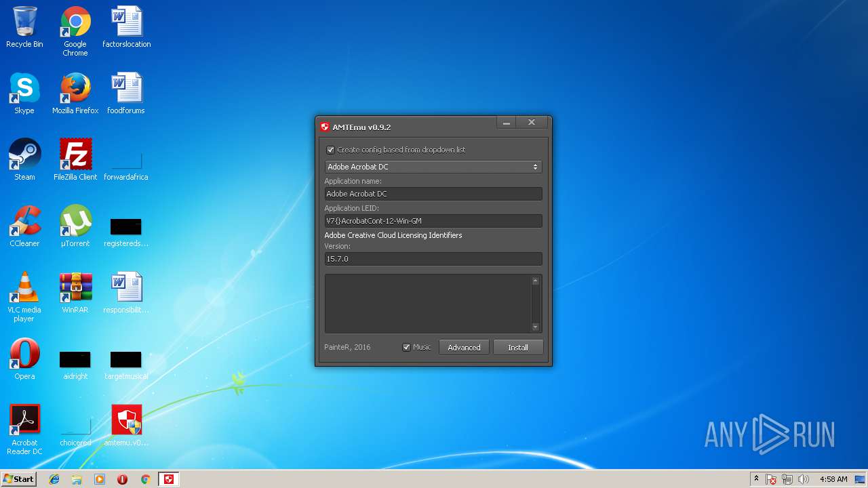
Task: Open Opera from the taskbar
Action: click(122, 479)
